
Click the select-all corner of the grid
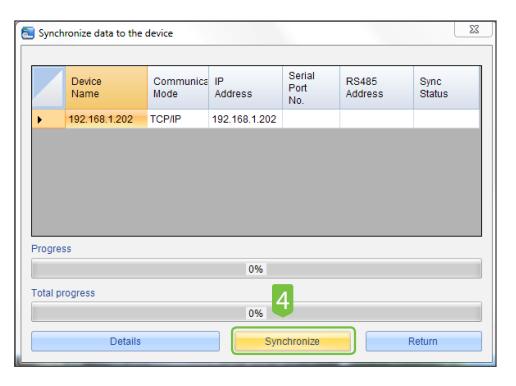click(x=49, y=88)
